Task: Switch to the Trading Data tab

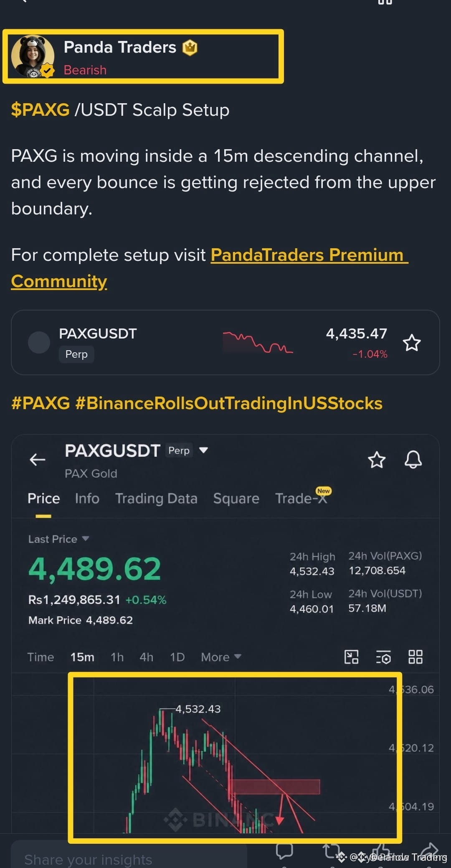Action: pyautogui.click(x=156, y=499)
